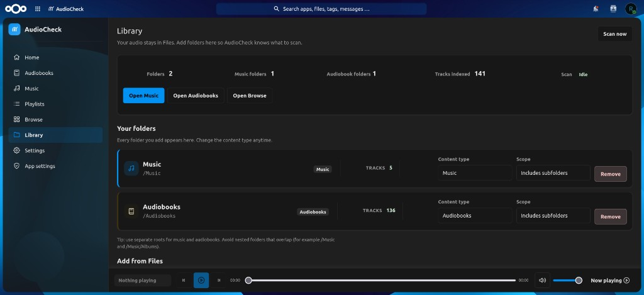Click the Nextcloud logo icon
The height and width of the screenshot is (295, 644).
(x=16, y=9)
